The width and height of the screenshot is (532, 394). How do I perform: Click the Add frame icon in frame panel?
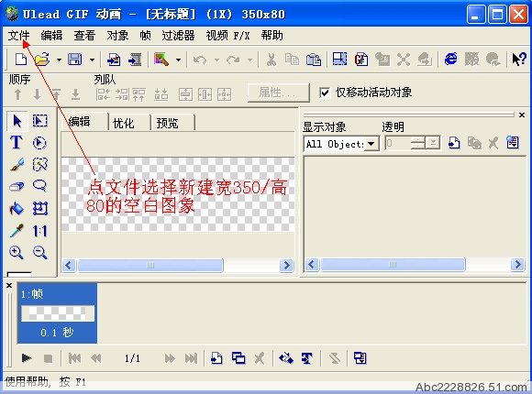click(x=216, y=357)
